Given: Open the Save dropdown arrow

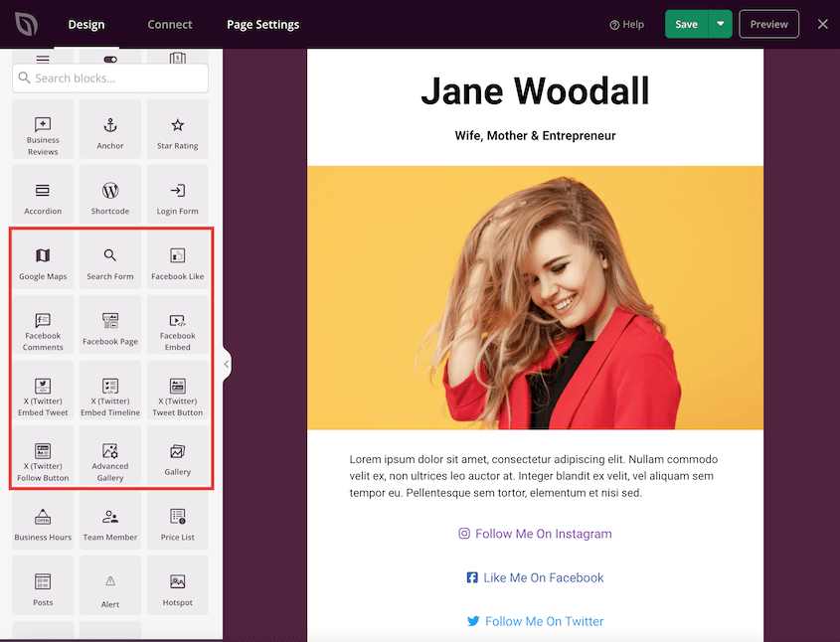Looking at the screenshot, I should click(719, 24).
